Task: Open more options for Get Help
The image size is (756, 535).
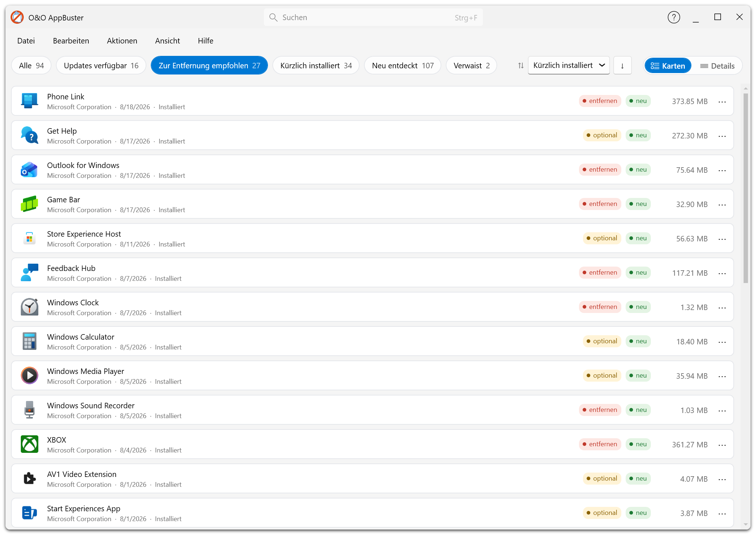Action: 722,136
